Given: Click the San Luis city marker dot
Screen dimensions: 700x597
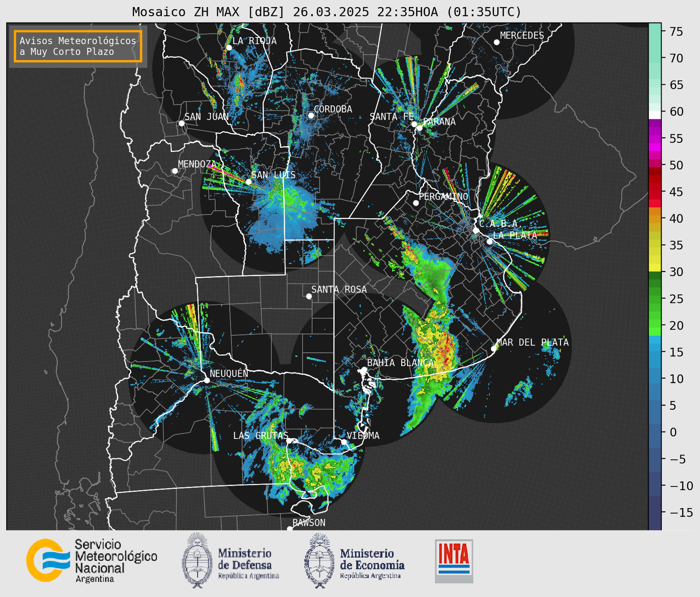Looking at the screenshot, I should 249,181.
